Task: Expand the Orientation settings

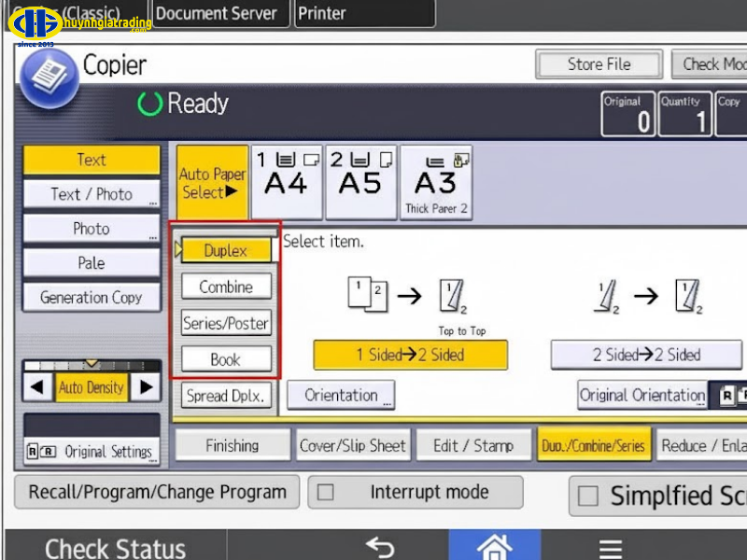Action: pos(341,395)
